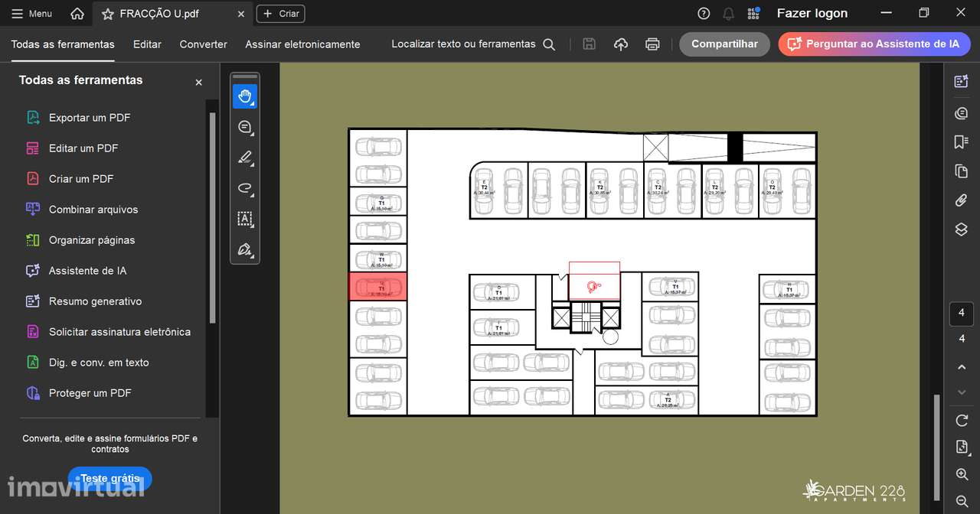Open the Menu hamburger dropdown

pyautogui.click(x=32, y=14)
